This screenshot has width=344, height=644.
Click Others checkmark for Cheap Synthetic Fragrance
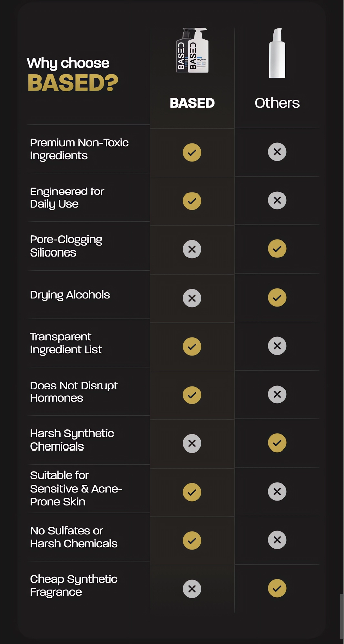coord(277,588)
